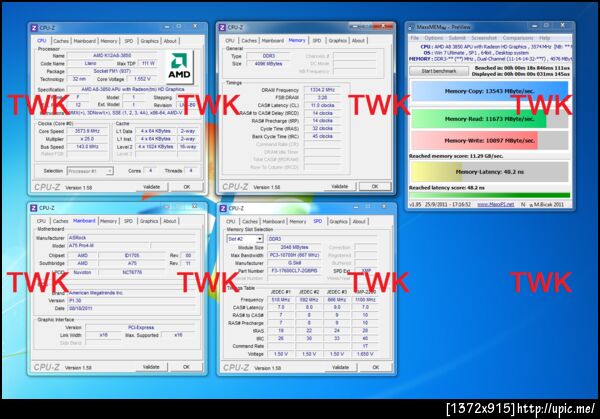Click the CPU-Z title icon of the SPD tab window
Screen dimensions: 600x419
[223, 208]
